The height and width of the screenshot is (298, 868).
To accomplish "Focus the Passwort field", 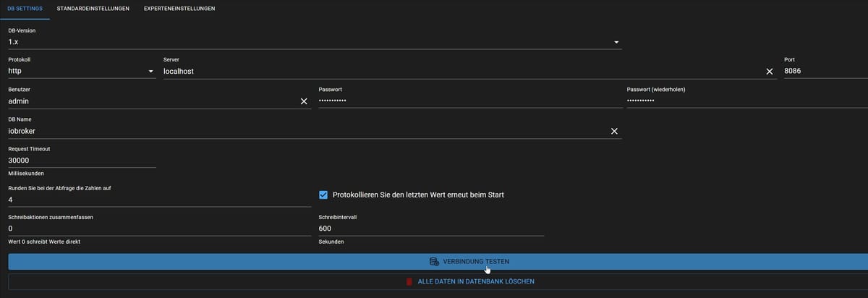I will click(x=470, y=101).
